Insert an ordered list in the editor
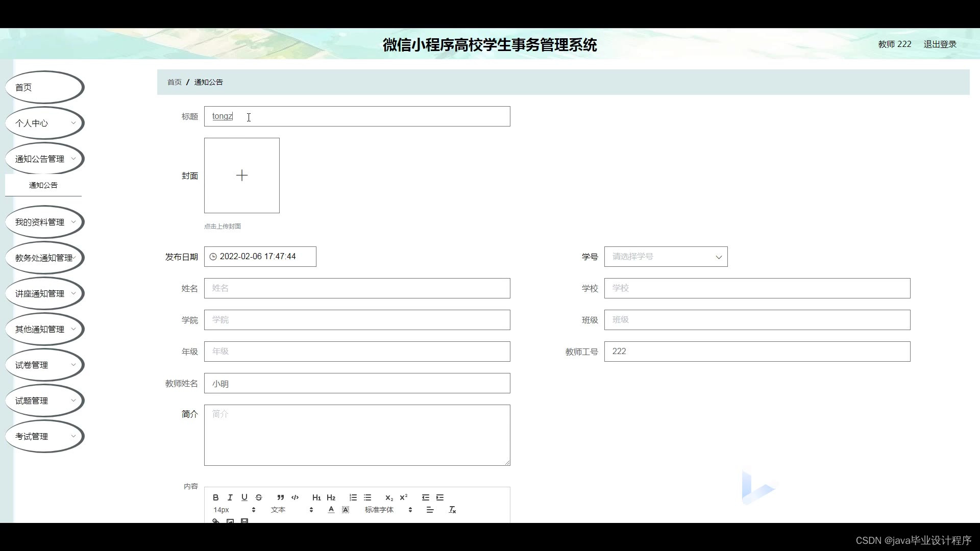This screenshot has width=980, height=551. tap(353, 497)
